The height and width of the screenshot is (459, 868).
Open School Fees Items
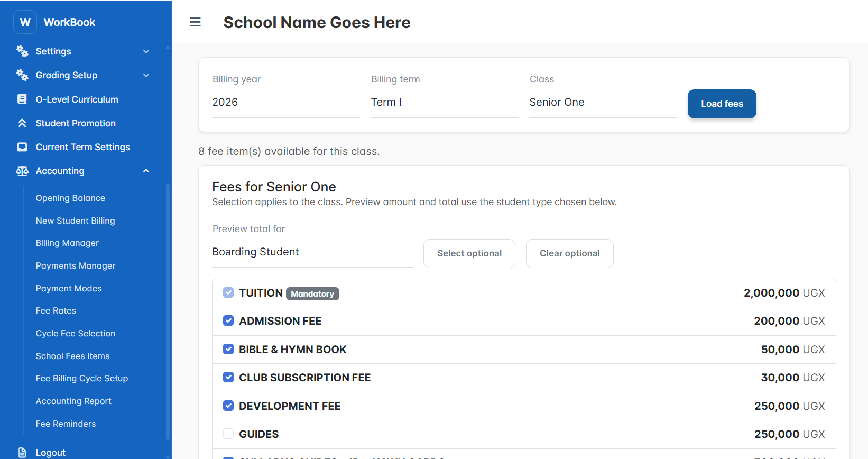pos(72,356)
